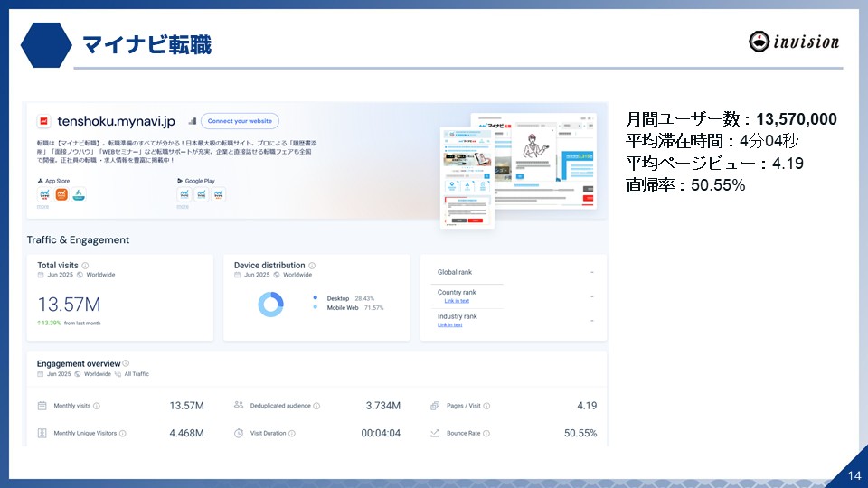
Task: Click the Deduplicated audience people icon
Action: [239, 405]
